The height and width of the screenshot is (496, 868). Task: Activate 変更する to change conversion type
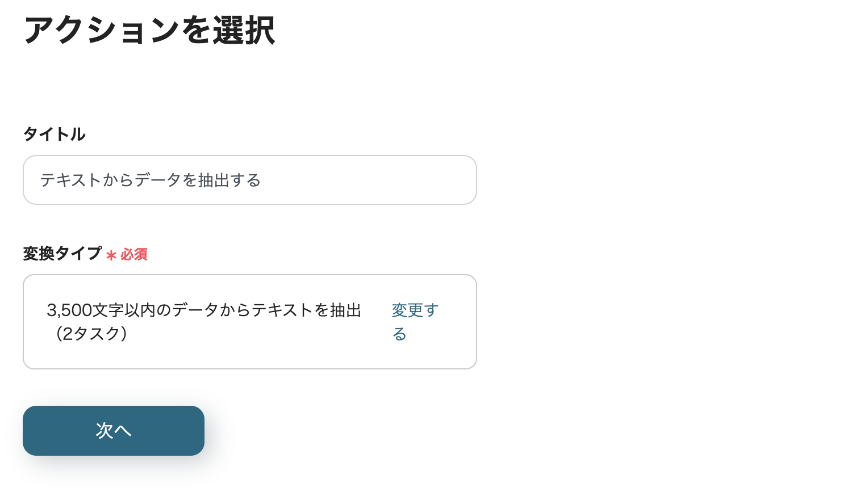pyautogui.click(x=415, y=321)
